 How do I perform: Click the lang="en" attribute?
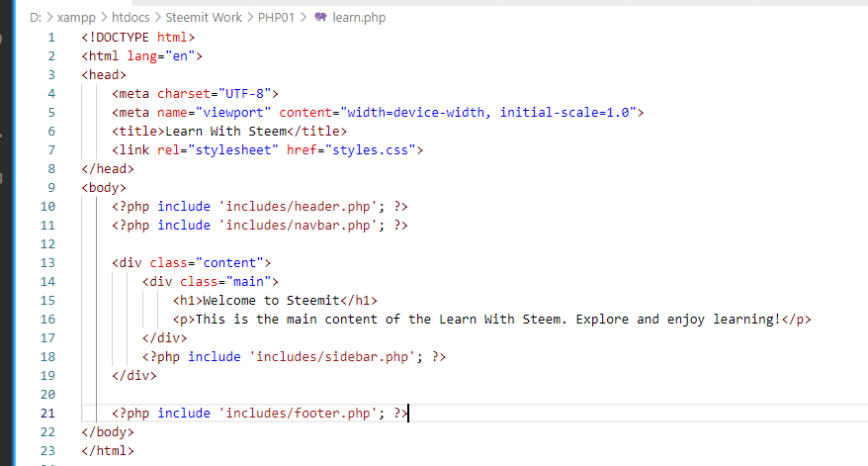click(161, 56)
